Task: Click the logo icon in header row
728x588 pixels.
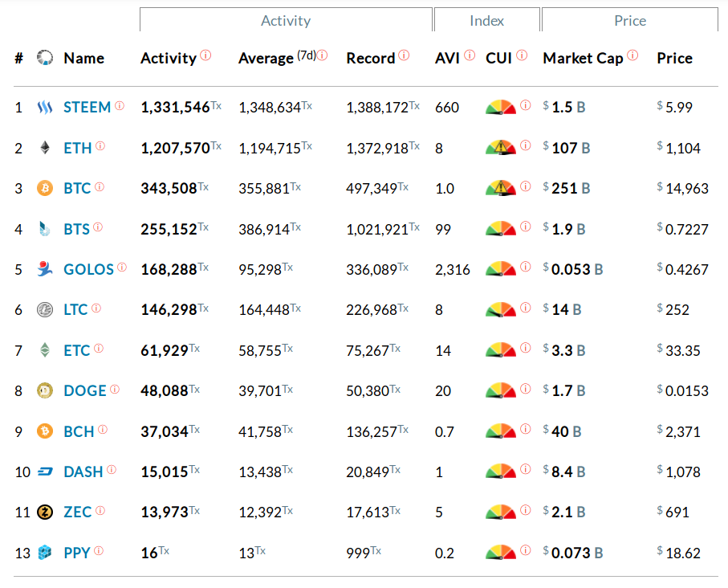Action: coord(45,58)
